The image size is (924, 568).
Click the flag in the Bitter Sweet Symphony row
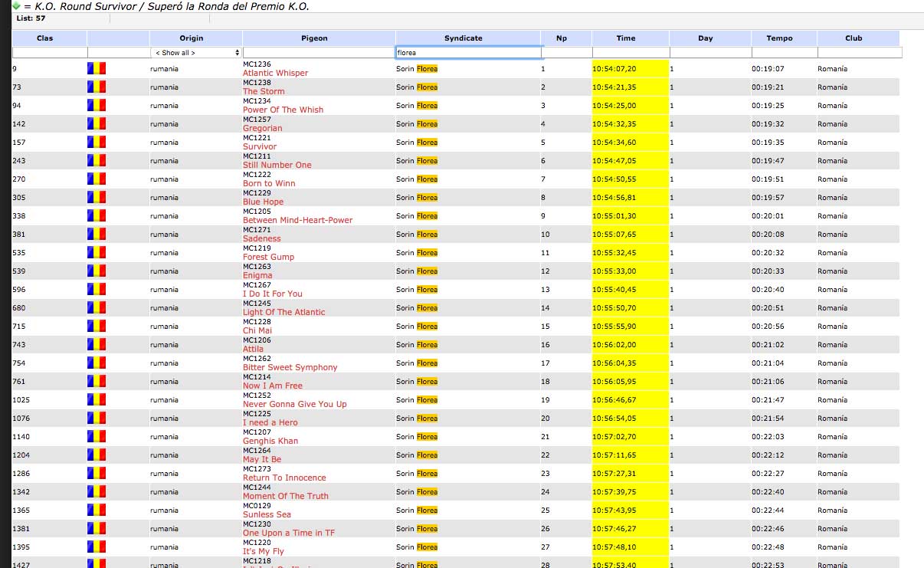pyautogui.click(x=97, y=363)
